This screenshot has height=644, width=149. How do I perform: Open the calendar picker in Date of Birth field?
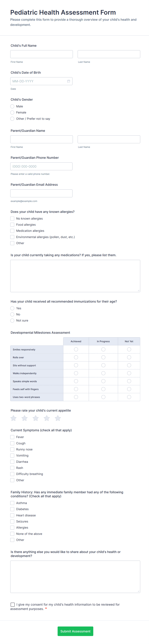tap(69, 81)
